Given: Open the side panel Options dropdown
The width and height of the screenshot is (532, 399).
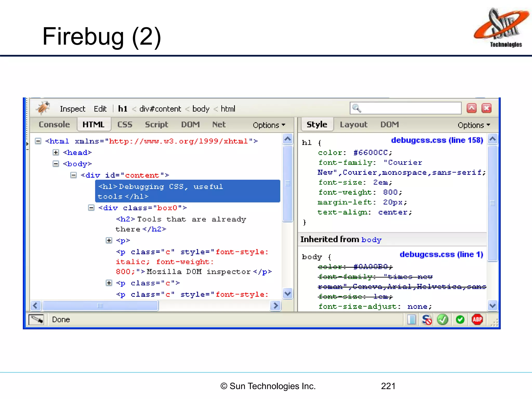Looking at the screenshot, I should click(474, 125).
